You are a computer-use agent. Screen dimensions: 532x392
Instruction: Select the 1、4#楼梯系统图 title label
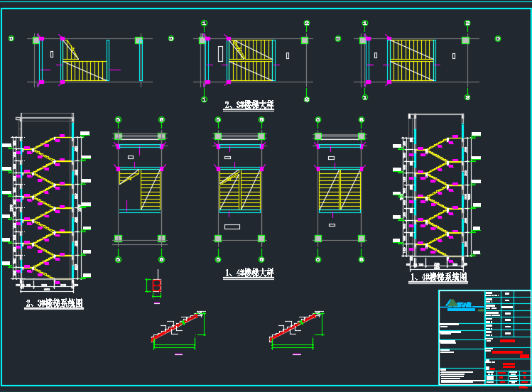point(438,277)
